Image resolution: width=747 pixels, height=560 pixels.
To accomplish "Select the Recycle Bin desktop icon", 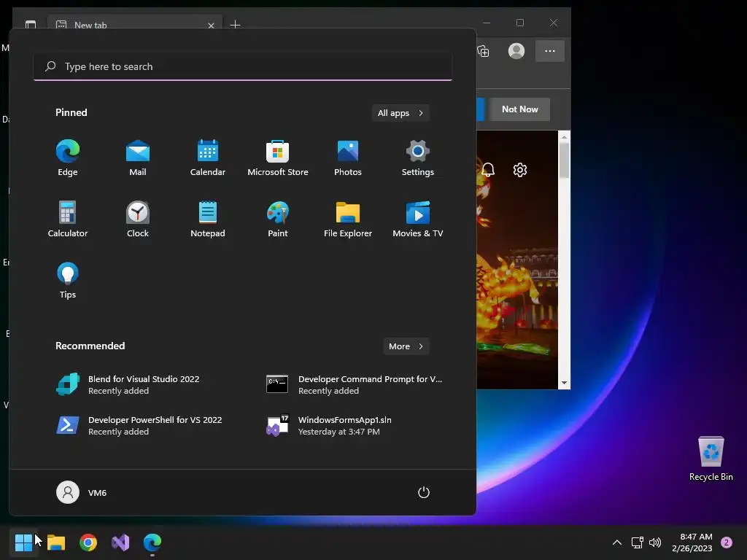I will (711, 459).
